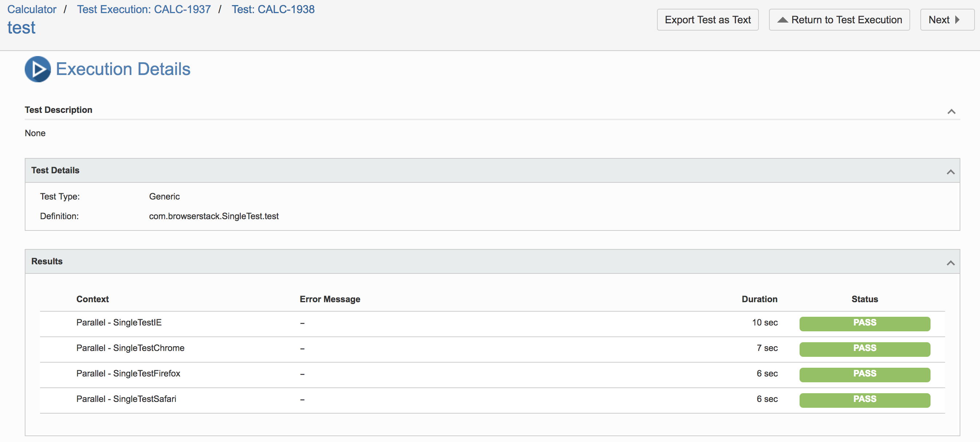Click the '6 sec' duration for SingleTestFirefox
The width and height of the screenshot is (980, 442).
[x=767, y=374]
